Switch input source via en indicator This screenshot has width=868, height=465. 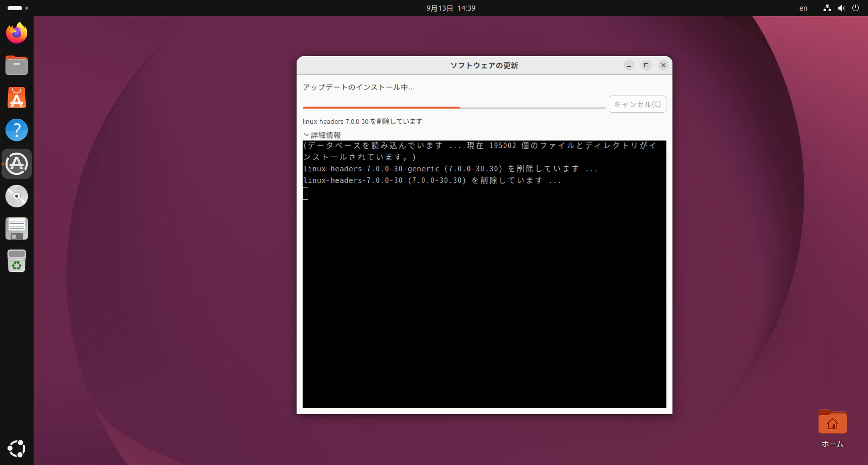[x=803, y=8]
